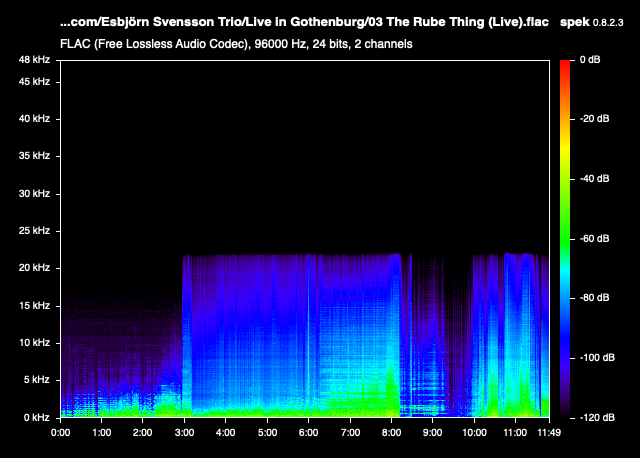Viewport: 640px width, 458px height.
Task: Click the 35 kHz frequency label
Action: pos(34,156)
